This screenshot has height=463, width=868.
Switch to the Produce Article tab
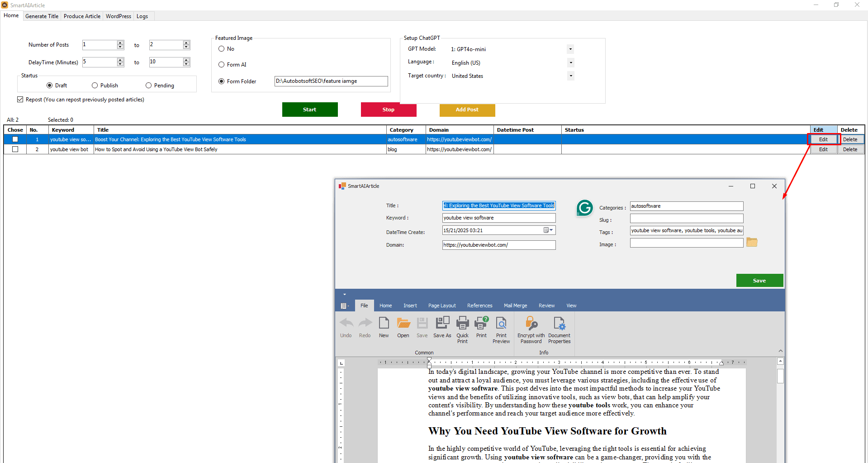[x=82, y=16]
